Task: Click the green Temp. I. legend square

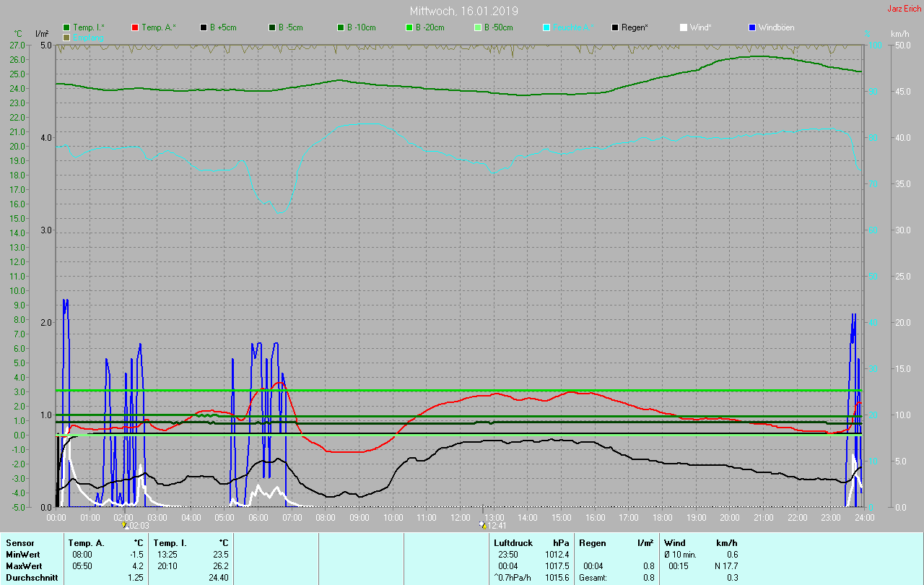Action: 67,27
